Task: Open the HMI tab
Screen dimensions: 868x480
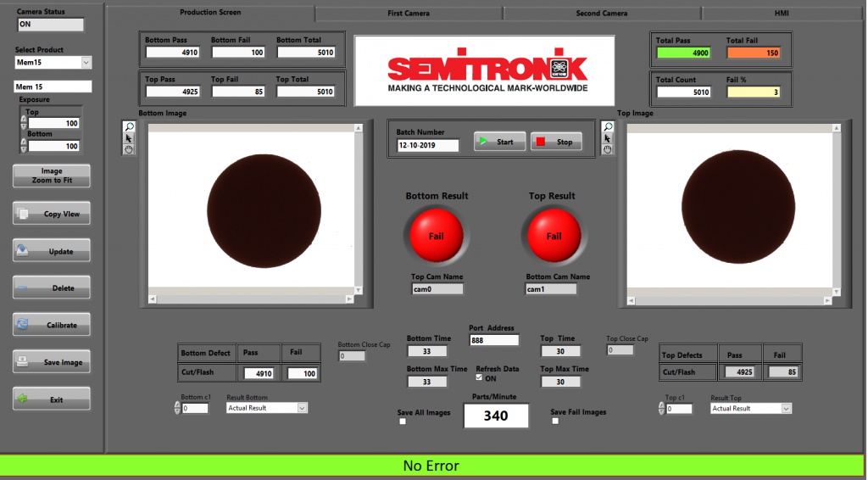Action: [780, 14]
